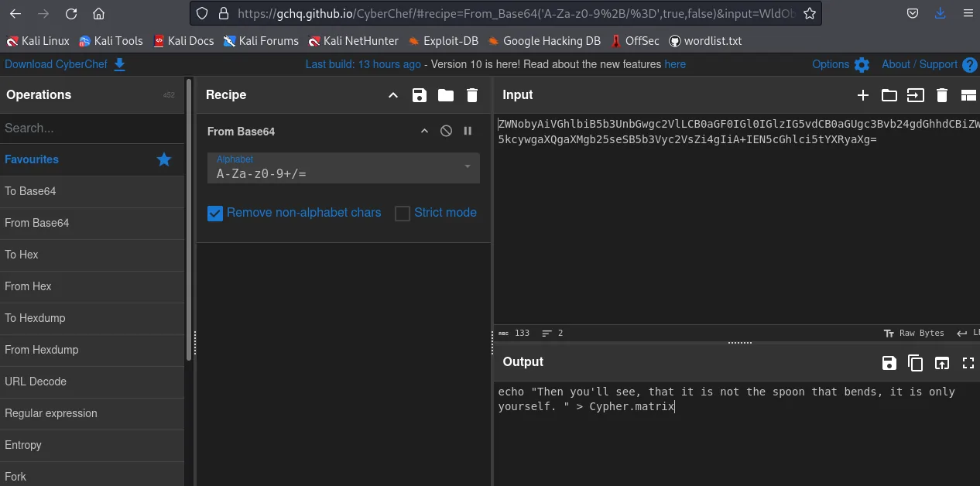Go back to previous browser page

pyautogui.click(x=15, y=14)
